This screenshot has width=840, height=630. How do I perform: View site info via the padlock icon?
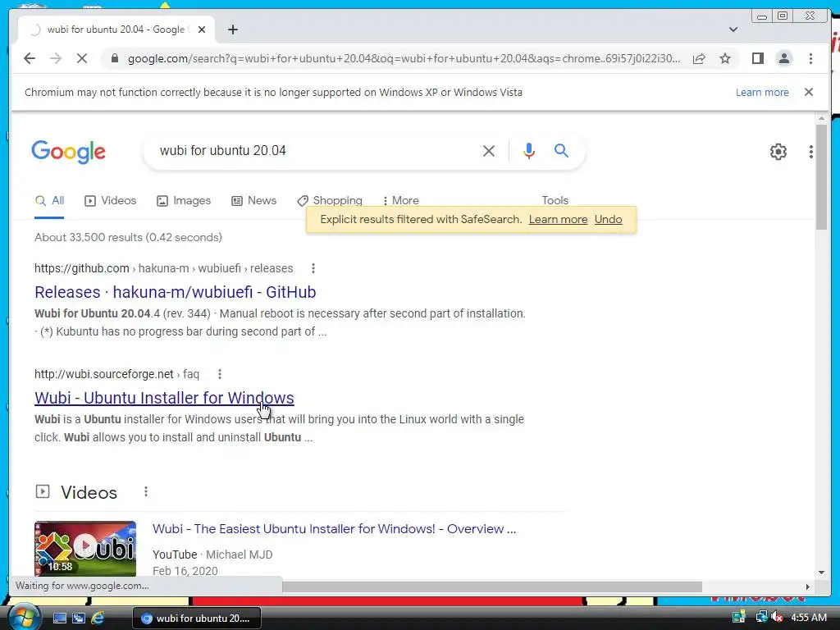pyautogui.click(x=115, y=58)
